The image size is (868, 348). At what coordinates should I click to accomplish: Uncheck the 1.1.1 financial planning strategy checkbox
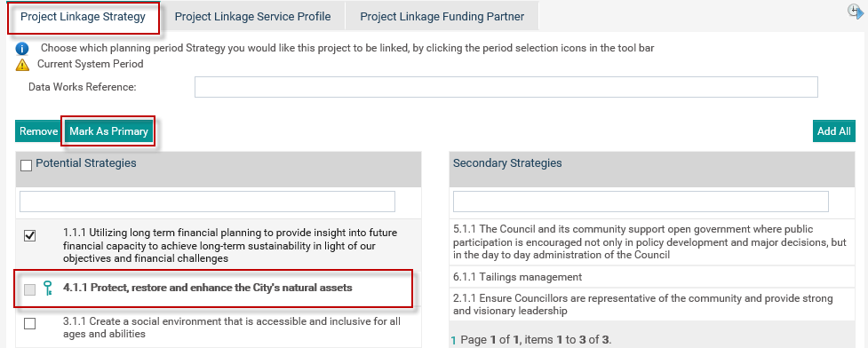(30, 236)
